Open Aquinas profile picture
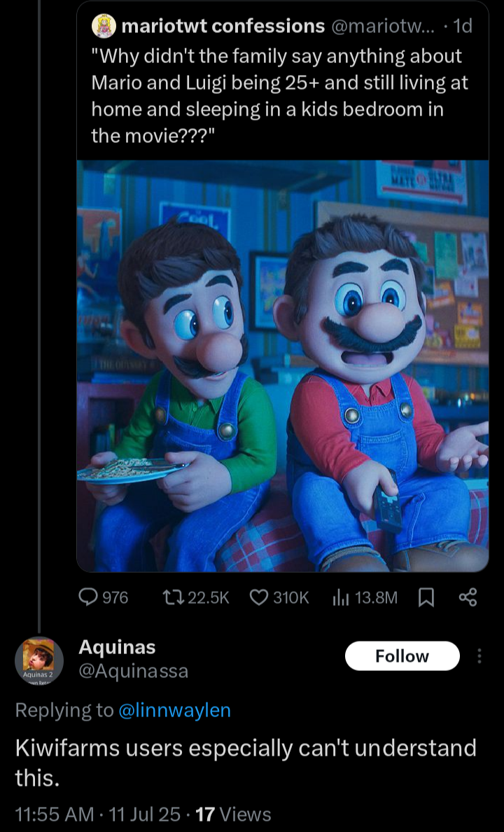The height and width of the screenshot is (832, 504). [x=39, y=660]
